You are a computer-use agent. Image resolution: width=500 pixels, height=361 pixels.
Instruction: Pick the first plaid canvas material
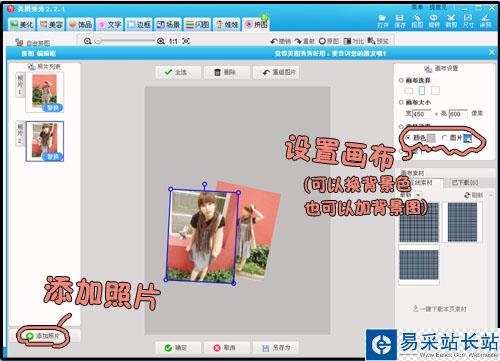[419, 222]
